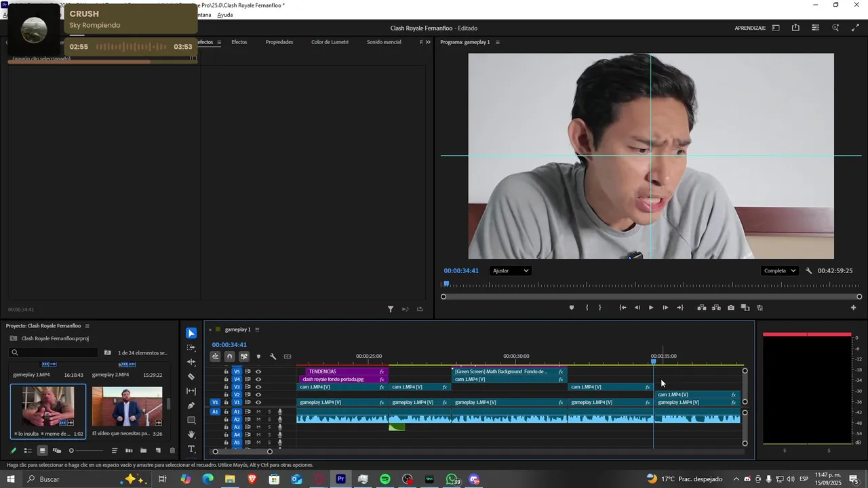This screenshot has height=488, width=868.
Task: Export frame with camera icon
Action: [730, 308]
